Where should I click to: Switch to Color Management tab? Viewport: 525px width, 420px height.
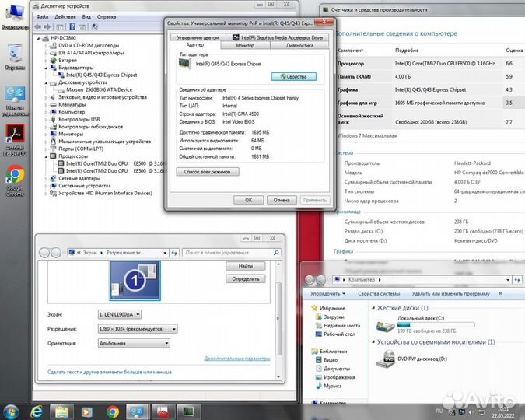click(198, 37)
